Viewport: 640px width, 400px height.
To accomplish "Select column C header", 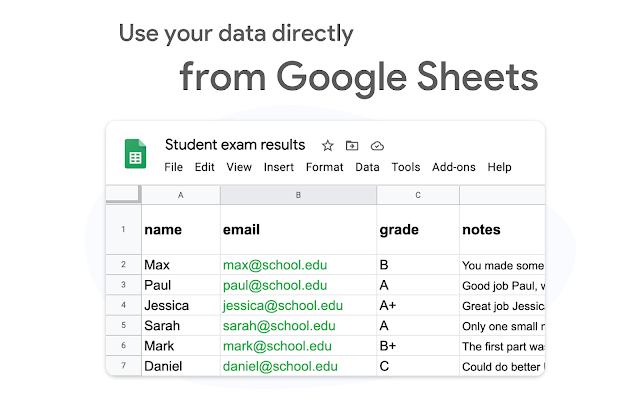I will pyautogui.click(x=418, y=195).
